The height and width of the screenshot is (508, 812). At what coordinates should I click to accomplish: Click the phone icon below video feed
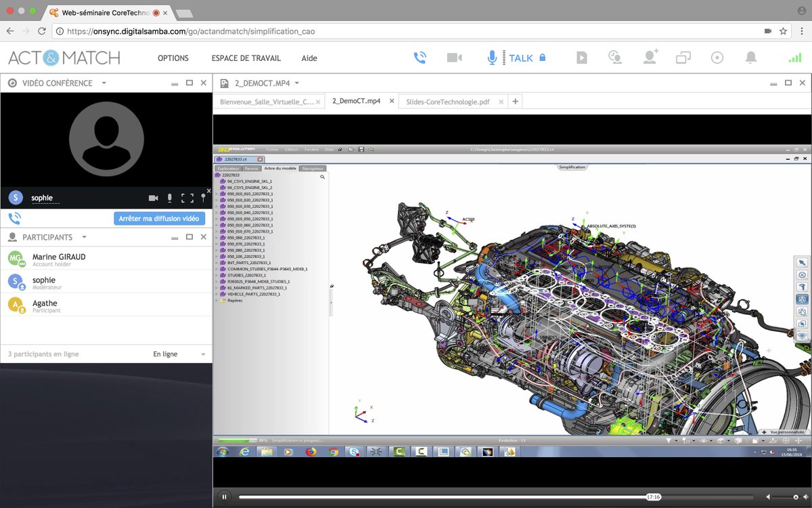coord(14,218)
